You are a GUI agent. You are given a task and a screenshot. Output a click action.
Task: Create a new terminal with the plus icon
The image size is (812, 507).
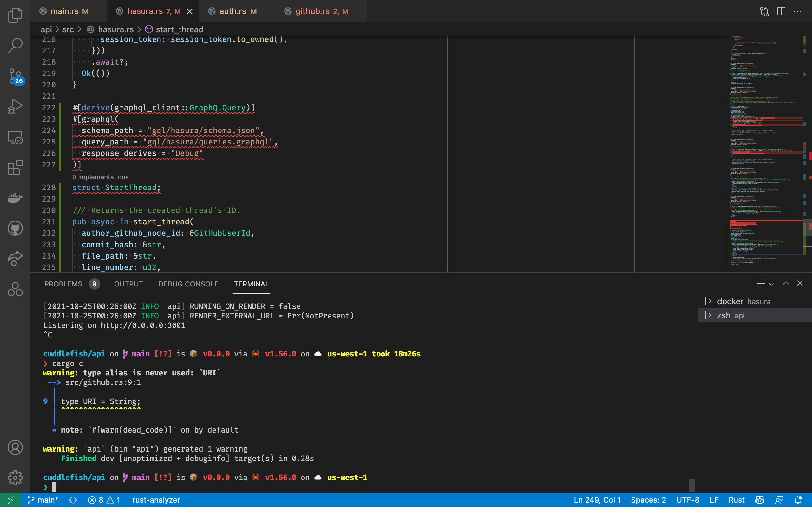(760, 283)
